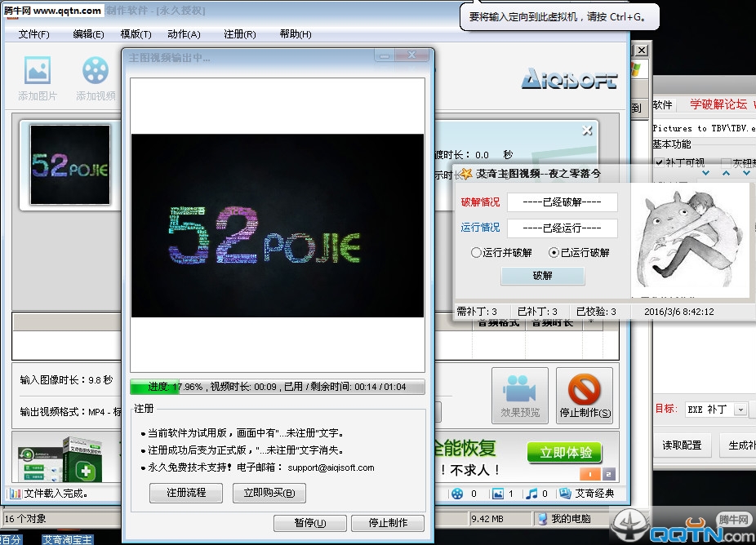Click the 已校验: 3 status entry

click(596, 312)
